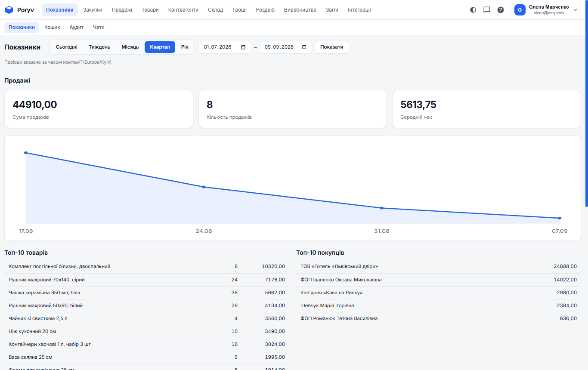Click the Сума продажів card 44910,00

point(99,109)
